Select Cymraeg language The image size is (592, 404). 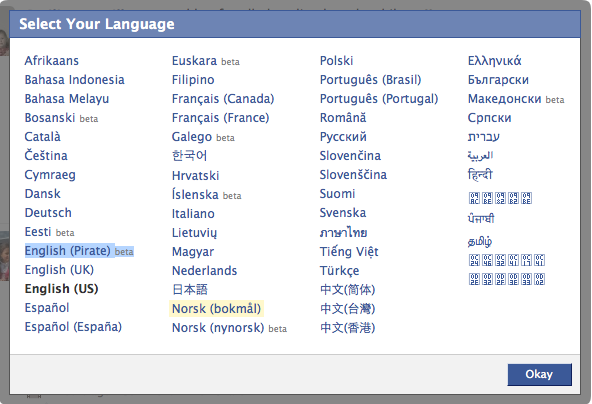[50, 175]
